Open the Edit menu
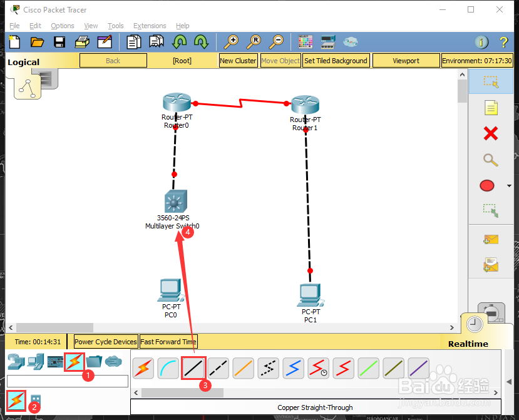 (x=35, y=26)
